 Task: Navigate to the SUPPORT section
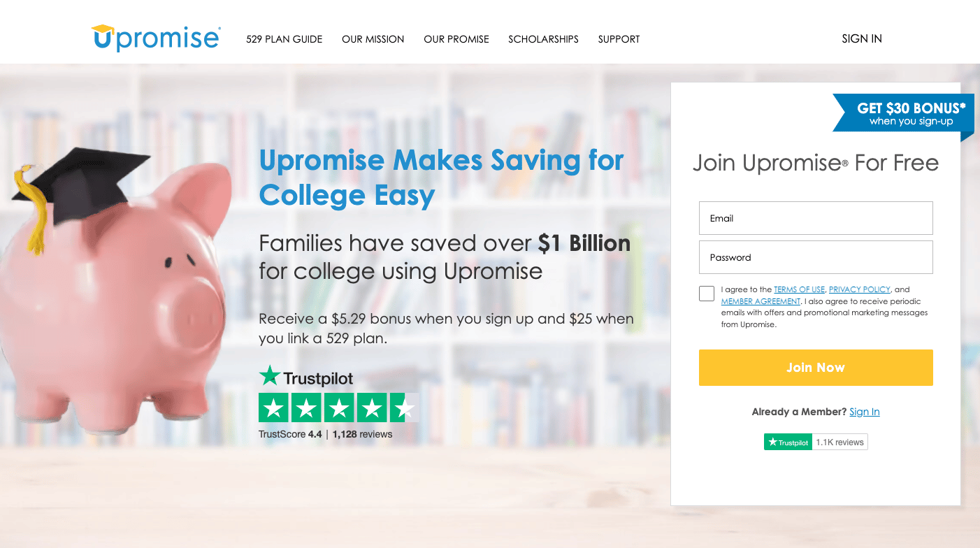[x=619, y=39]
